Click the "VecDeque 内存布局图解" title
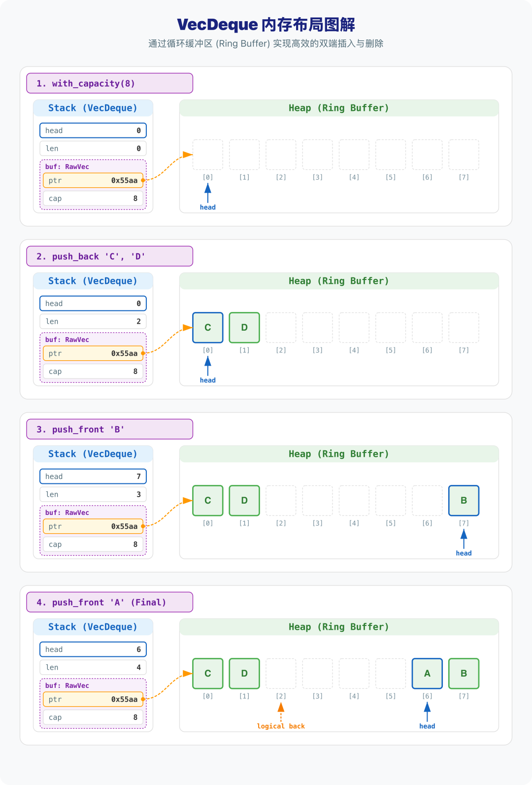532x785 pixels. pos(266,25)
